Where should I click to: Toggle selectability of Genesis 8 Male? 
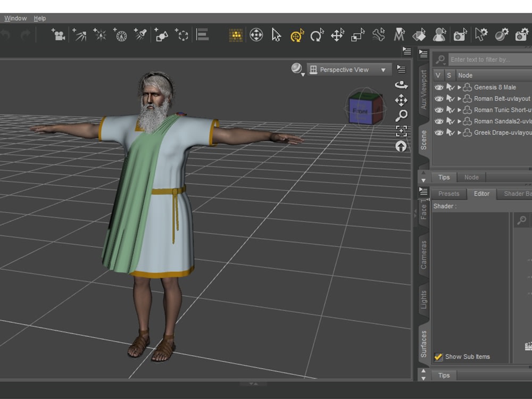pos(450,87)
